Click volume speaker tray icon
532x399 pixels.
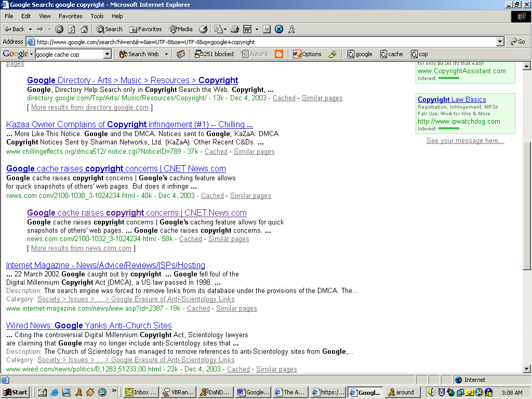point(431,393)
